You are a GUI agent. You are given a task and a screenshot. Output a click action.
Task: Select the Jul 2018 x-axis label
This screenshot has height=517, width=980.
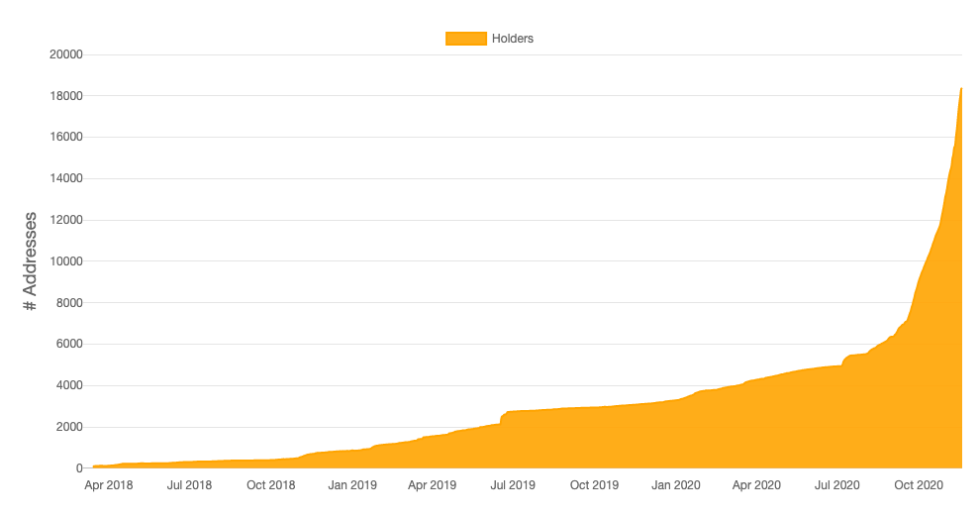[x=189, y=485]
